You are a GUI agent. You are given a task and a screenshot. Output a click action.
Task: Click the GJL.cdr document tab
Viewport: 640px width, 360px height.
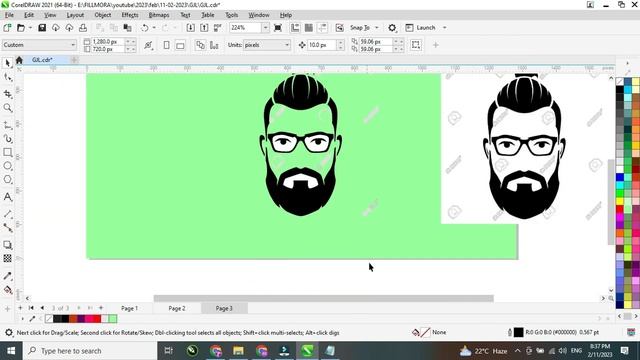[x=42, y=60]
